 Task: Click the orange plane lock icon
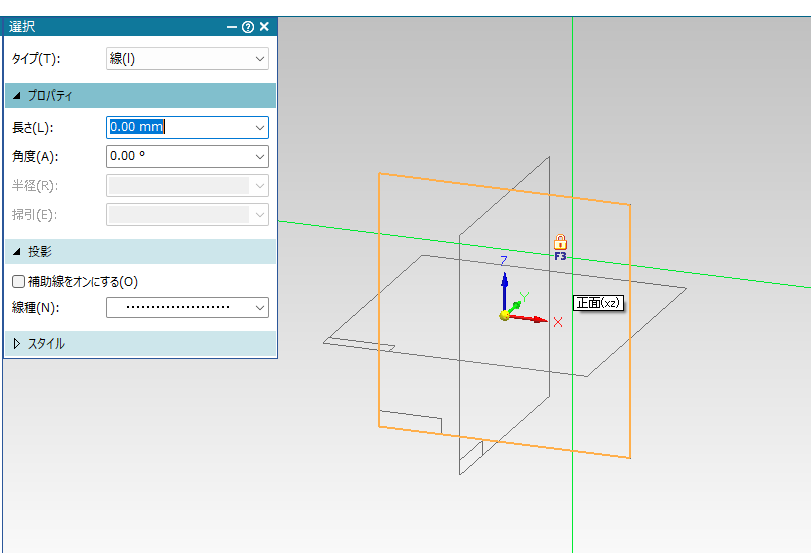click(560, 241)
